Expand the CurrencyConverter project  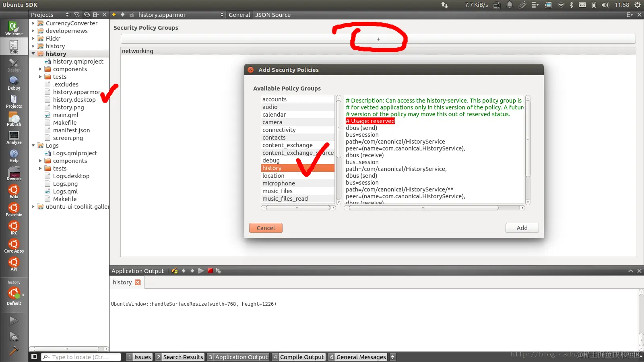coord(33,23)
